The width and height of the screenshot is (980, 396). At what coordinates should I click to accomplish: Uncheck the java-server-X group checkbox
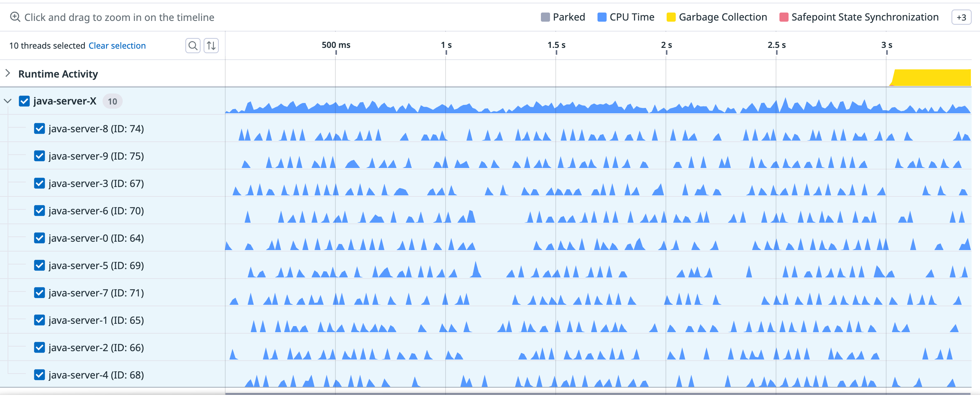(x=24, y=101)
